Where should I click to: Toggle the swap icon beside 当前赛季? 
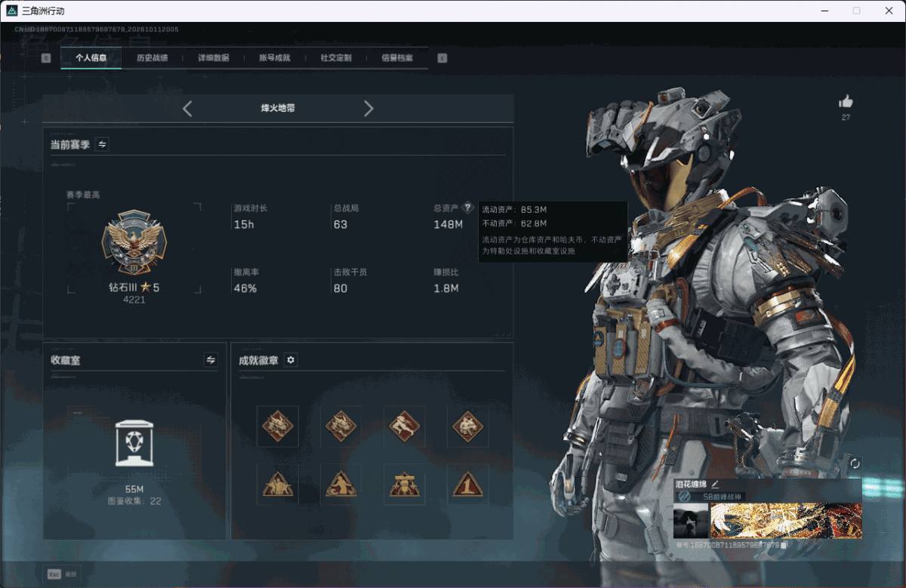(x=102, y=144)
